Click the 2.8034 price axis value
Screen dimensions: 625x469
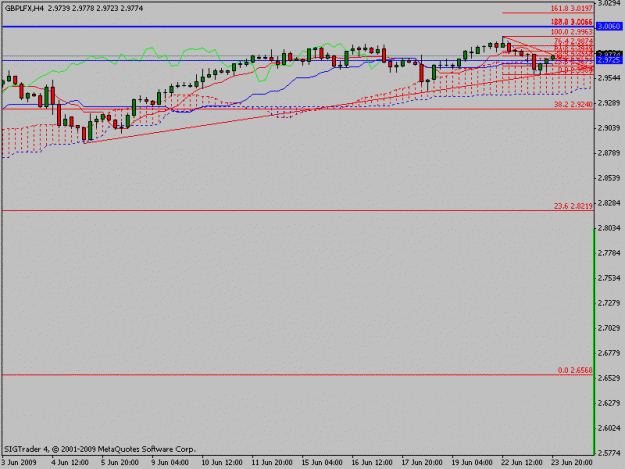tap(609, 228)
